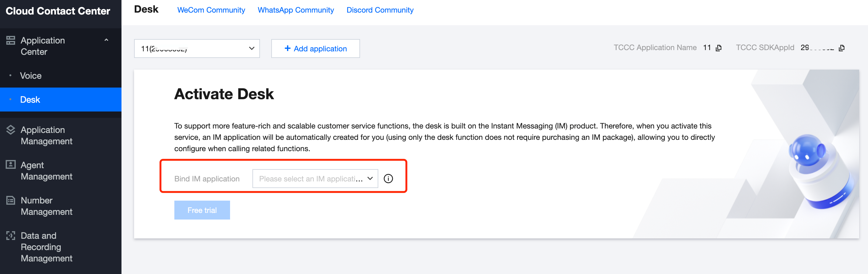The width and height of the screenshot is (868, 274).
Task: Select Desk in the sidebar
Action: pyautogui.click(x=30, y=100)
